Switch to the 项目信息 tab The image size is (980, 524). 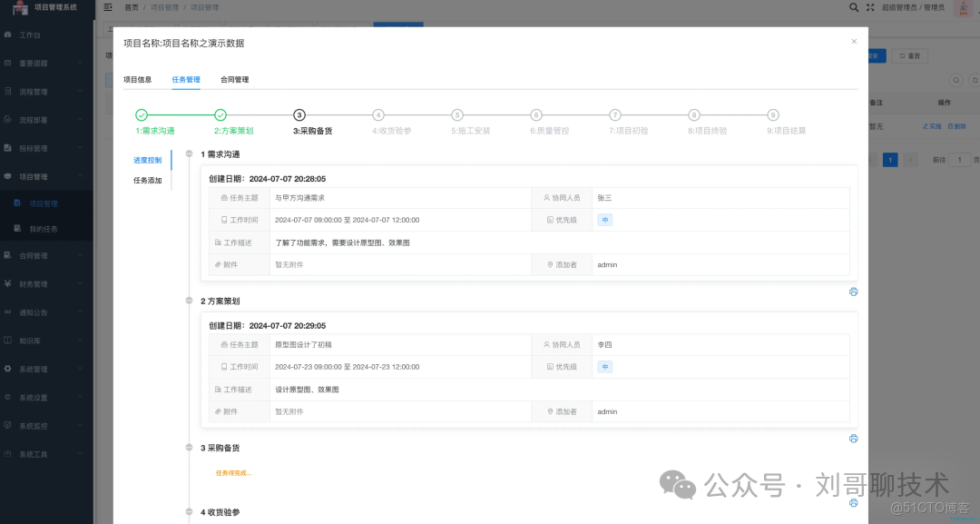pyautogui.click(x=137, y=79)
